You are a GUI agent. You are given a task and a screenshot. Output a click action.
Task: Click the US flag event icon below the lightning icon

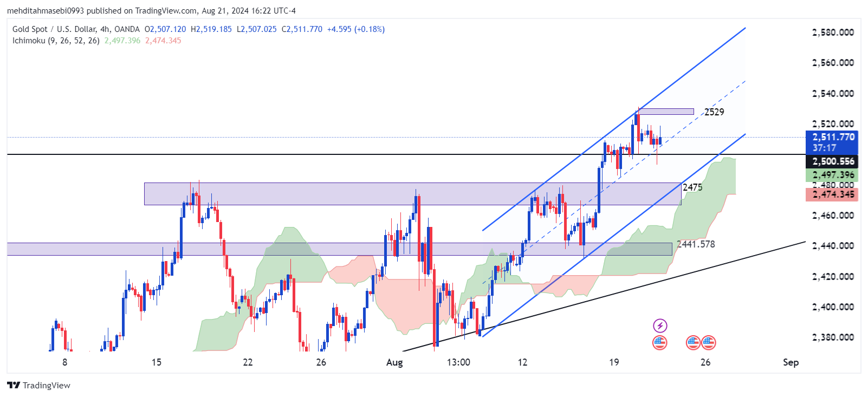pos(660,342)
